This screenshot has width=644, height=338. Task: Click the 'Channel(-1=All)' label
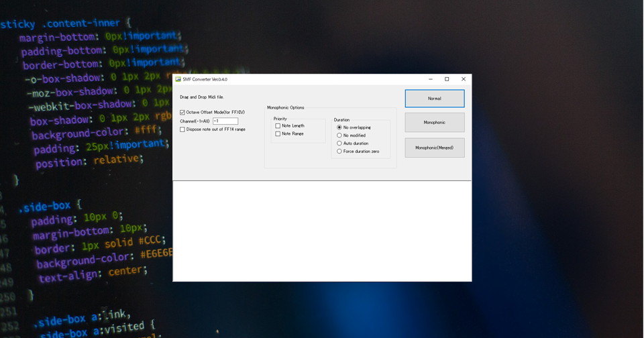point(195,121)
